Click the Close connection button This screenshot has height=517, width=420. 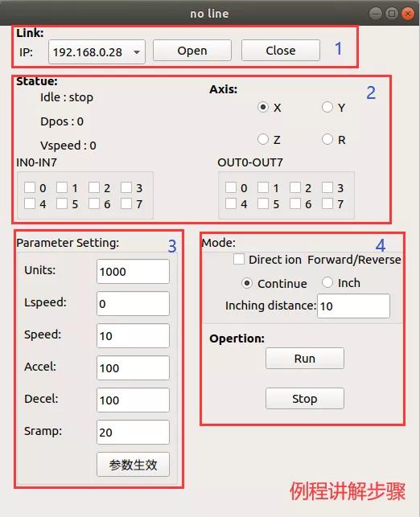click(281, 51)
